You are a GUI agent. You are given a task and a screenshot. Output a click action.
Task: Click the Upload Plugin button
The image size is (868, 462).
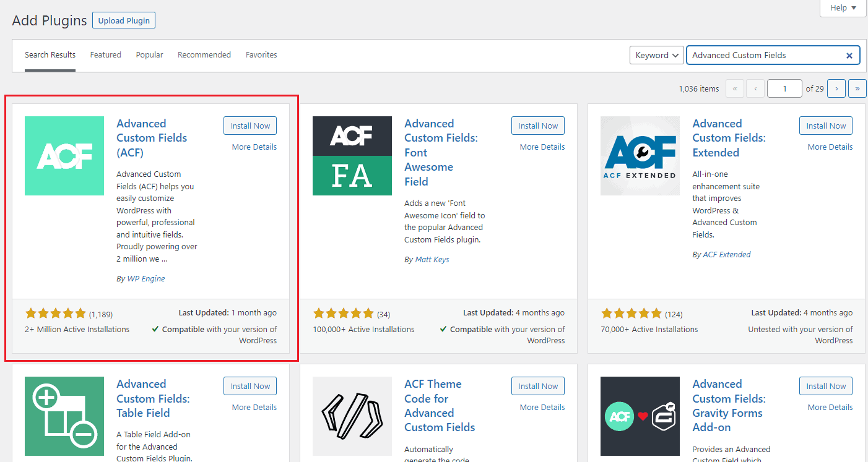[x=124, y=20]
